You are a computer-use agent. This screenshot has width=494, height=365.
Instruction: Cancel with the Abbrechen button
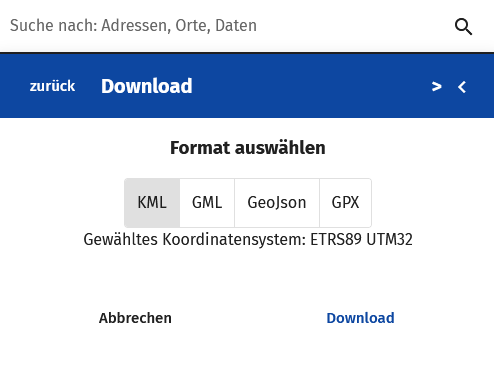pyautogui.click(x=135, y=318)
